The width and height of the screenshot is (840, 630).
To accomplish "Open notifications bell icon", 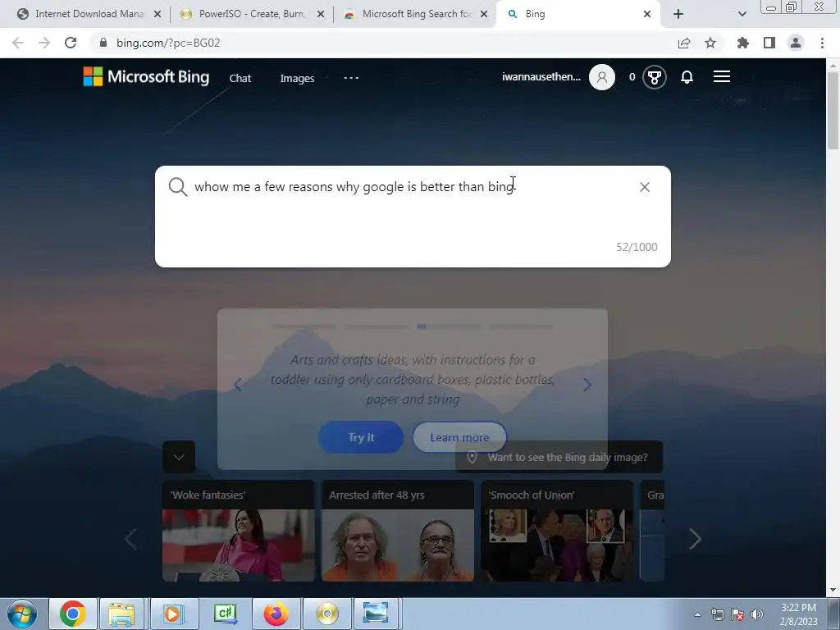I will pos(687,77).
